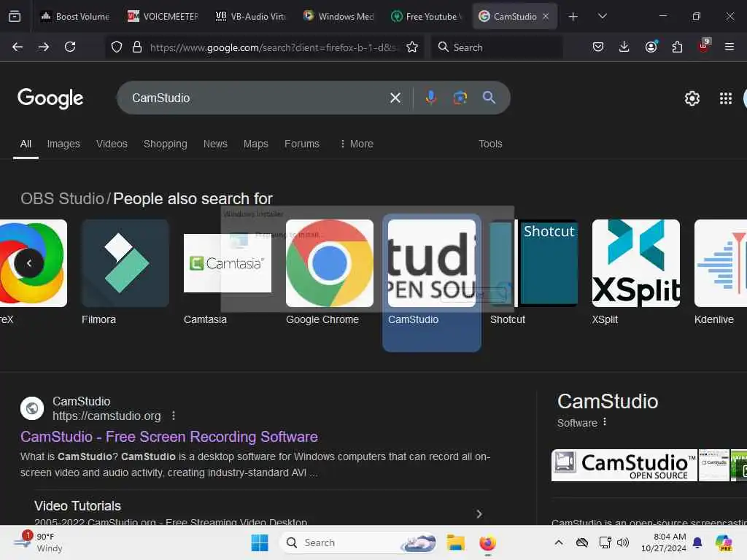Image resolution: width=747 pixels, height=560 pixels.
Task: Click the OBS Studio breadcrumb link
Action: pyautogui.click(x=62, y=198)
